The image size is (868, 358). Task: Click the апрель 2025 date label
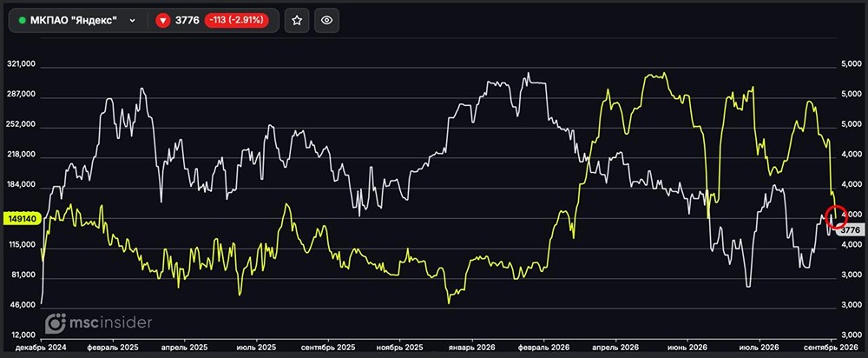(184, 348)
